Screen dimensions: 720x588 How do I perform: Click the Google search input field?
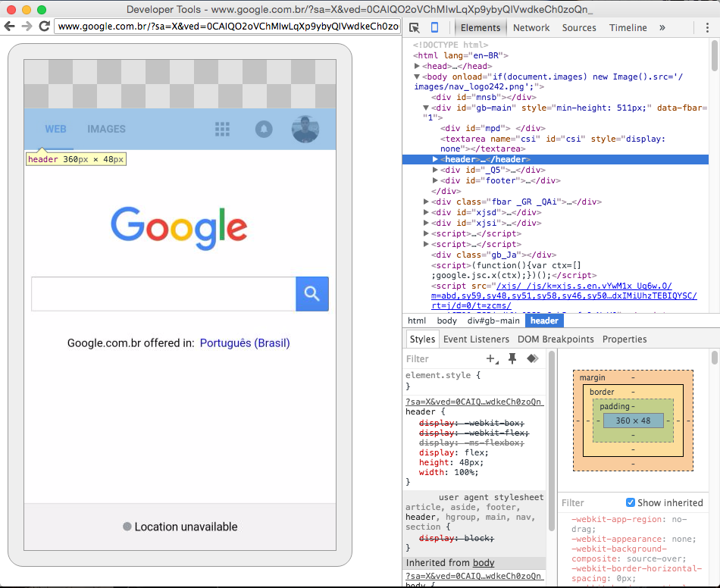click(x=164, y=294)
